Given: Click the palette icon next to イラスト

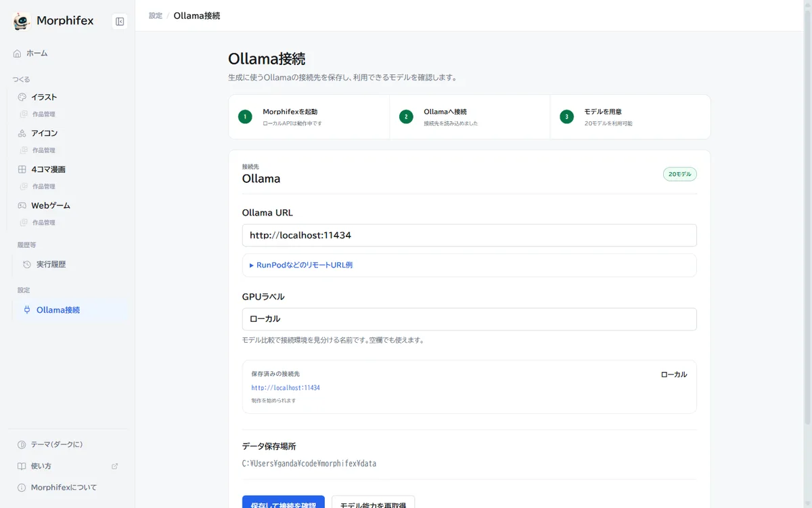Looking at the screenshot, I should [22, 97].
